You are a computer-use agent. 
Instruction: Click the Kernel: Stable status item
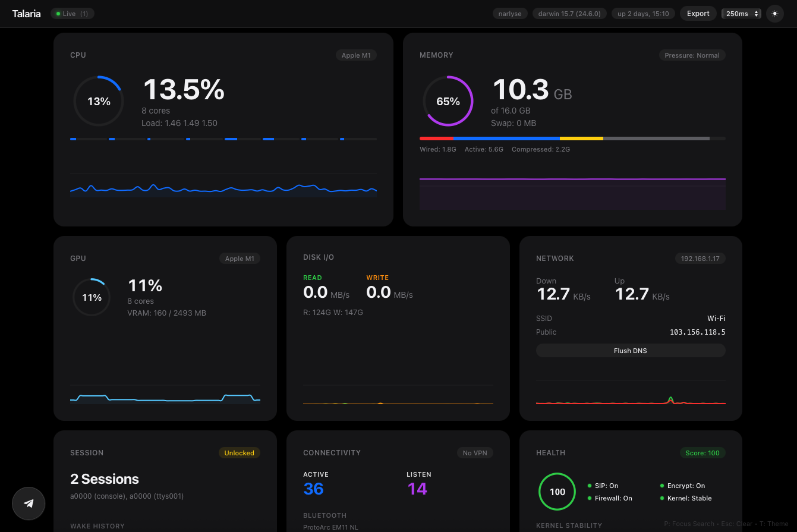pos(686,498)
